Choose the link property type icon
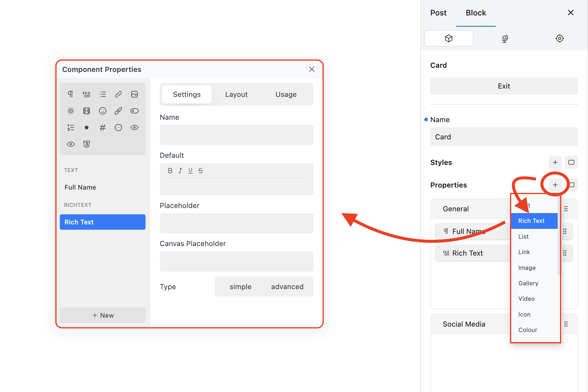This screenshot has height=392, width=588. [118, 94]
